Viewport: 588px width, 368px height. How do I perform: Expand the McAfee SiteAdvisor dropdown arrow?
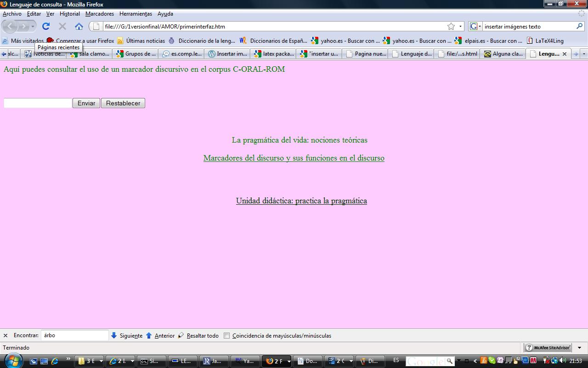[x=579, y=348]
